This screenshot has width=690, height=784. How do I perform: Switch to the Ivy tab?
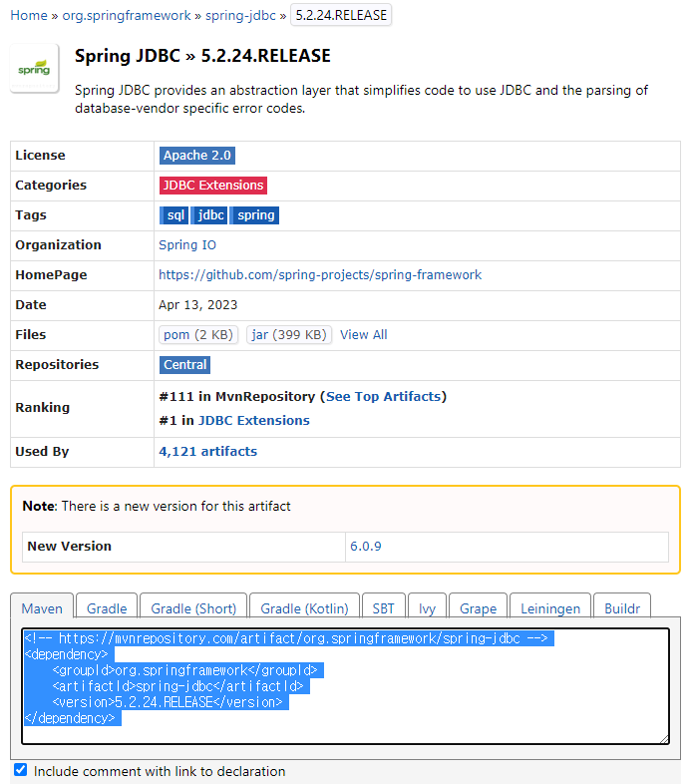click(x=427, y=608)
